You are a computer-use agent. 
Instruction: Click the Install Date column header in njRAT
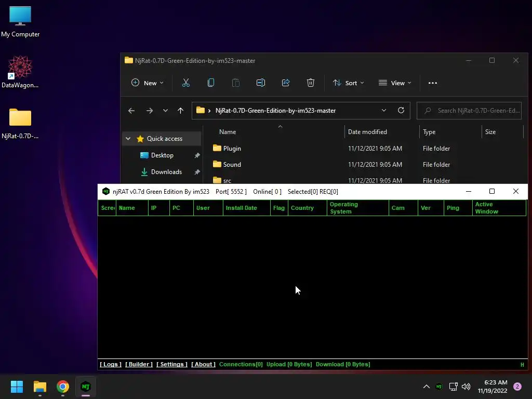point(247,208)
